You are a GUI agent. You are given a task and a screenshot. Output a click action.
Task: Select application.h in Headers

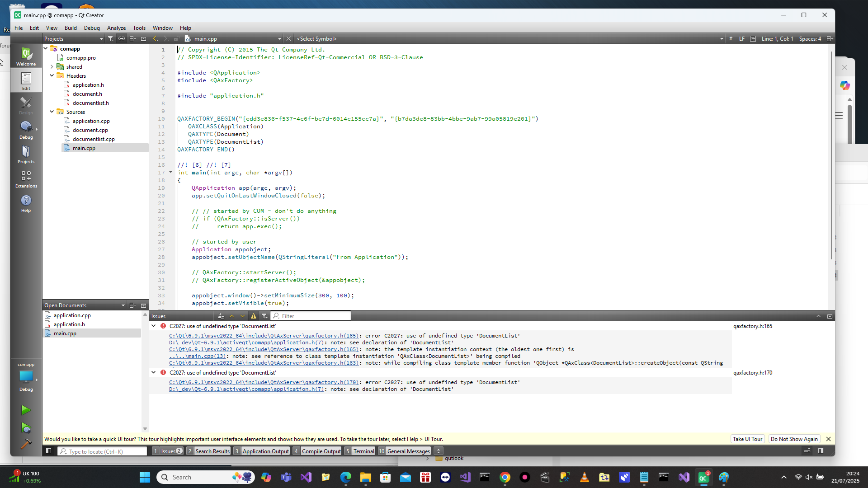tap(88, 84)
